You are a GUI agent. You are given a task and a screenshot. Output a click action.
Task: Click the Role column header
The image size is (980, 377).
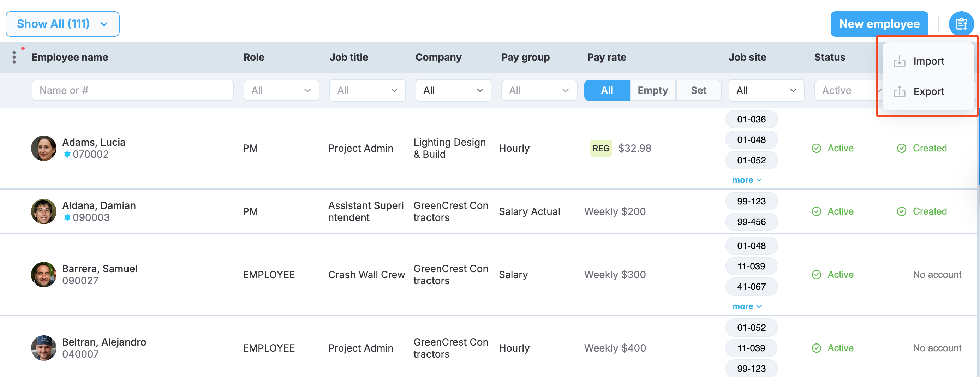pyautogui.click(x=254, y=57)
